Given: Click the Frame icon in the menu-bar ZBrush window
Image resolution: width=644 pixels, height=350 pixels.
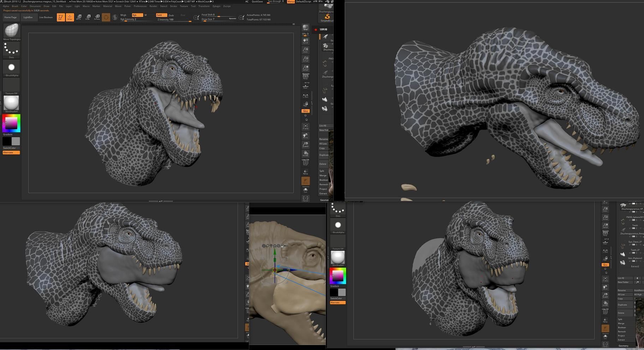Looking at the screenshot, I should 305,127.
